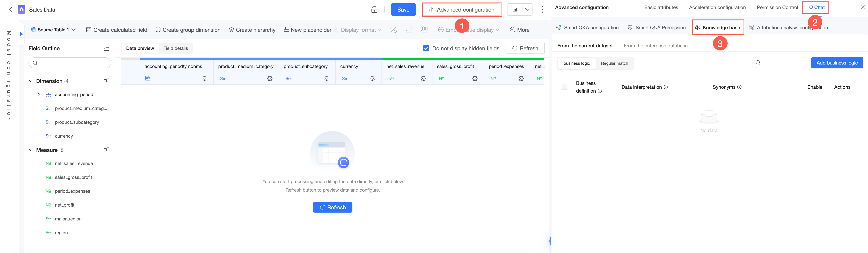Click add dimension folder icon
The width and height of the screenshot is (868, 253).
point(106,81)
